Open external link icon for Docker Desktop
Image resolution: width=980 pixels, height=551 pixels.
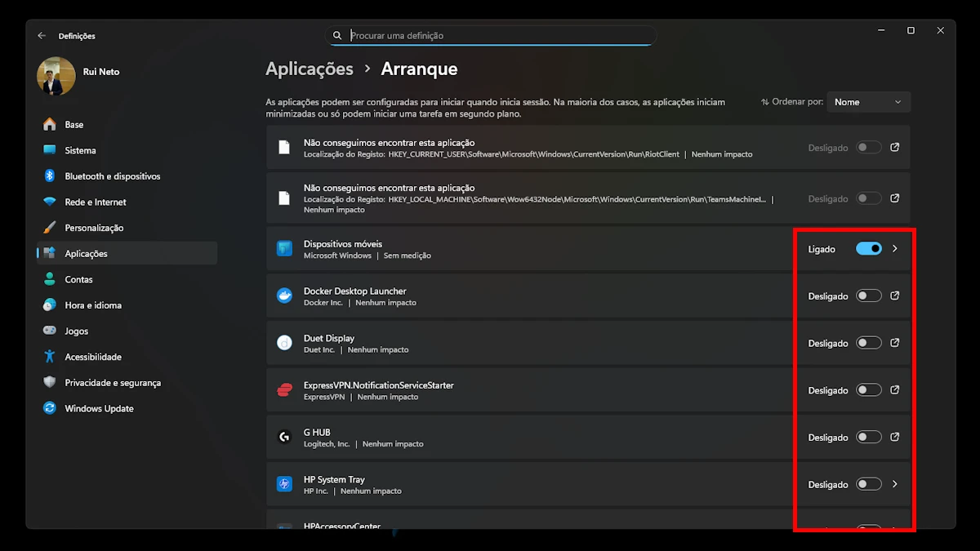click(894, 296)
